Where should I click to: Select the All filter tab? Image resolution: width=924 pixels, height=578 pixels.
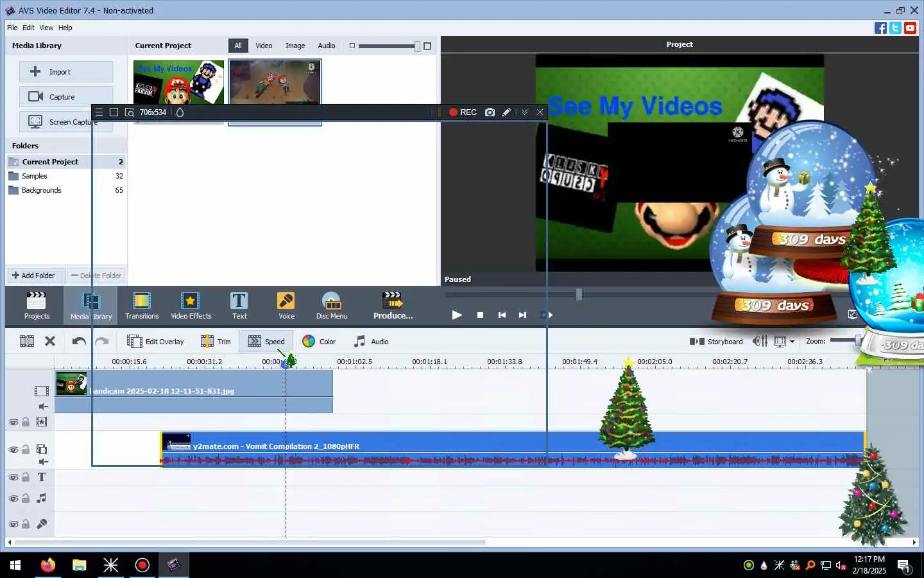pos(238,46)
